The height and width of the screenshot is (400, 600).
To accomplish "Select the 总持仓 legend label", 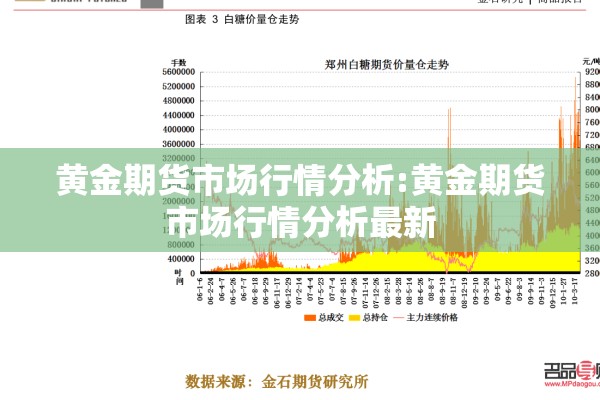I will pyautogui.click(x=375, y=317).
